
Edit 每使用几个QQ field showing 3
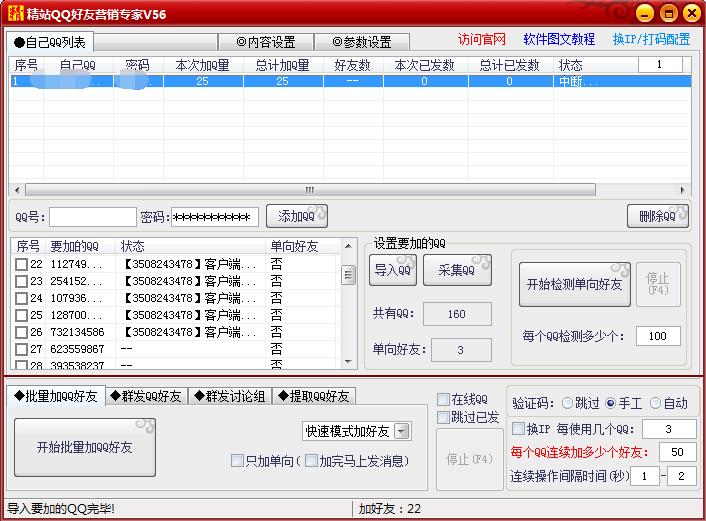click(669, 429)
